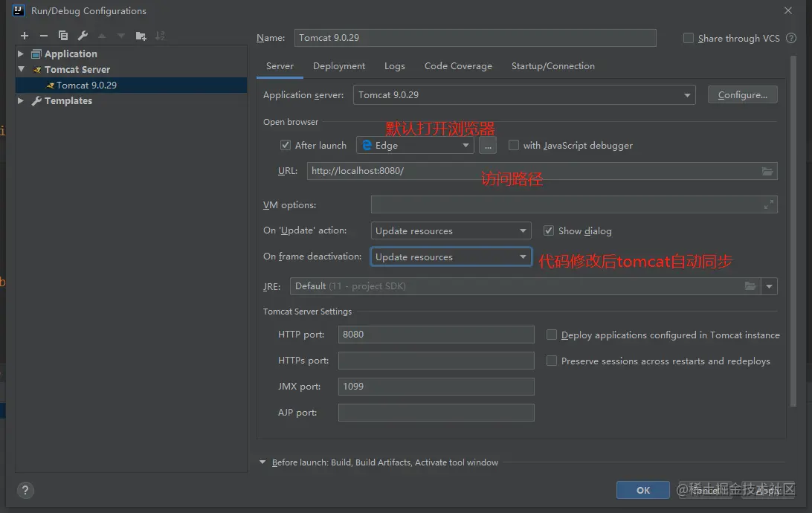
Task: Remove configuration using the minus icon
Action: click(43, 36)
